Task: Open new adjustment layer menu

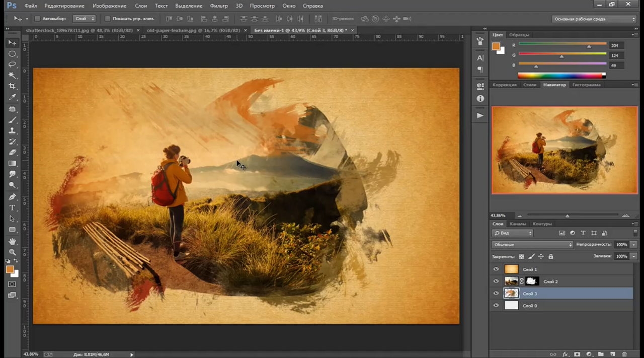Action: pyautogui.click(x=589, y=354)
